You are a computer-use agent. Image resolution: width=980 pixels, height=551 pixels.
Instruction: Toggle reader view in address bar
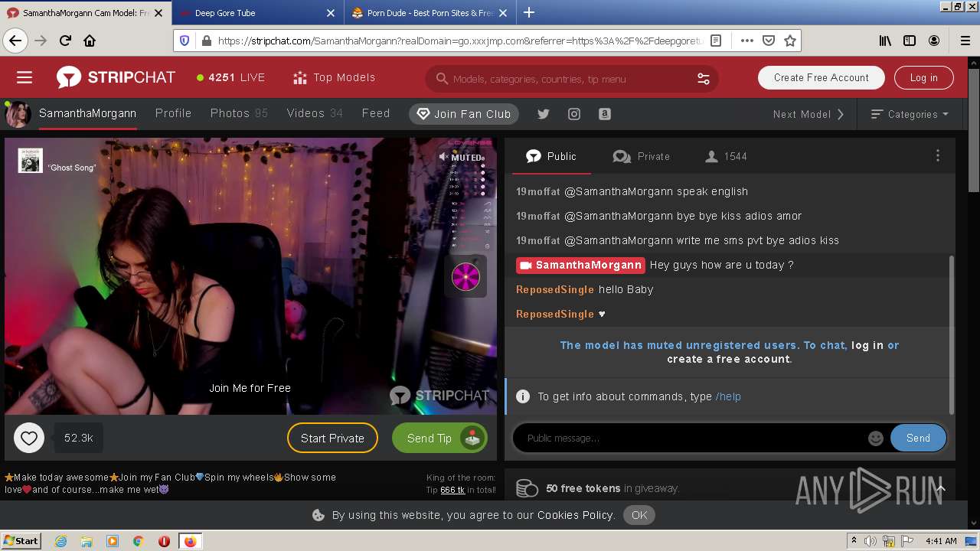716,41
